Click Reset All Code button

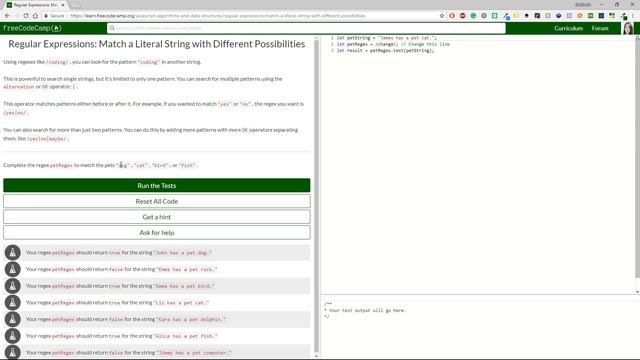pos(157,201)
